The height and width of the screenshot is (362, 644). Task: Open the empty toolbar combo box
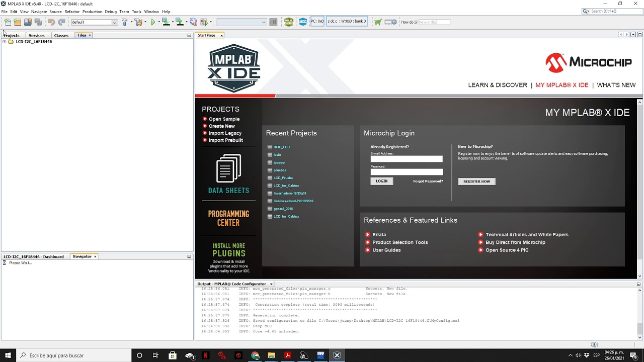(241, 22)
